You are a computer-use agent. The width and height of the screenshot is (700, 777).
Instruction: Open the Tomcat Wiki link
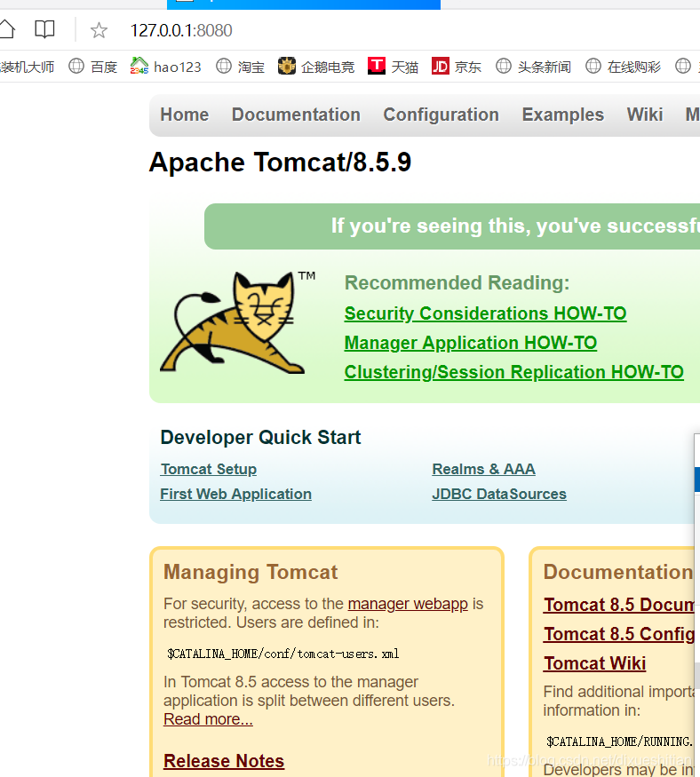point(594,663)
